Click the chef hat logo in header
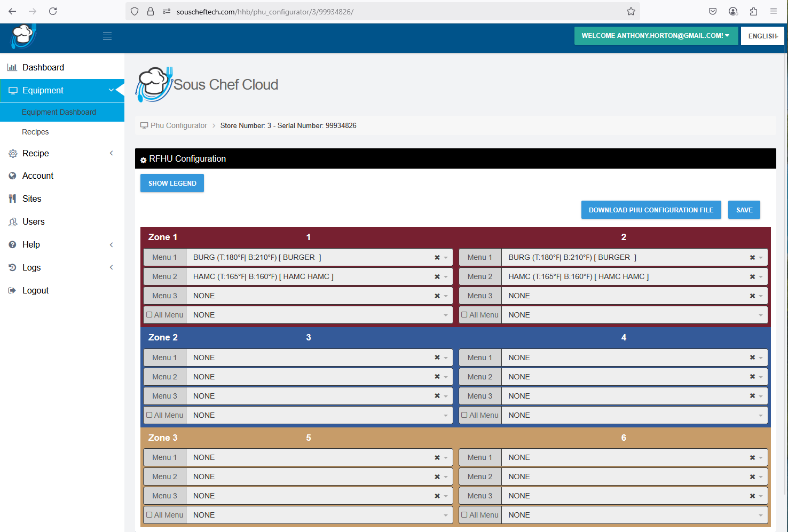The image size is (788, 532). click(22, 36)
